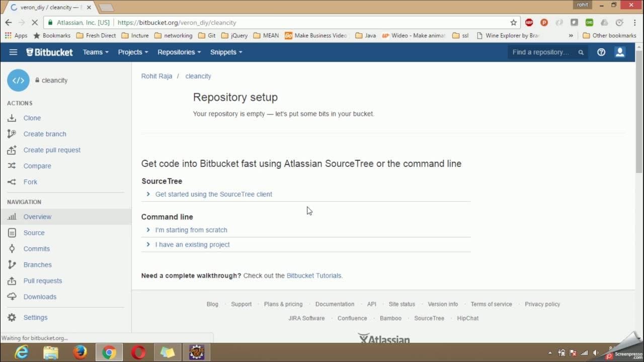Open the user avatar menu
This screenshot has height=362, width=644.
620,52
